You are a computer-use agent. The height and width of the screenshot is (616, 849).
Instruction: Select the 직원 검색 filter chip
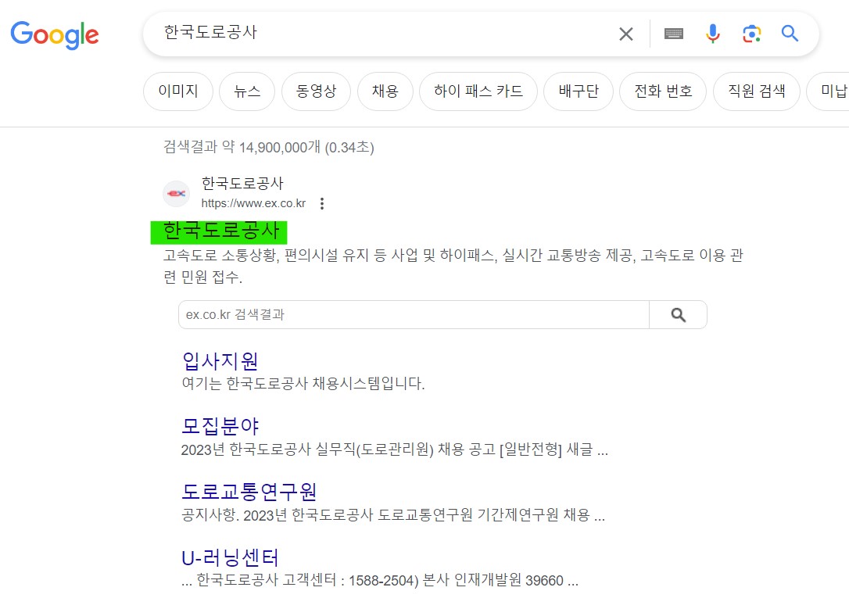point(757,91)
